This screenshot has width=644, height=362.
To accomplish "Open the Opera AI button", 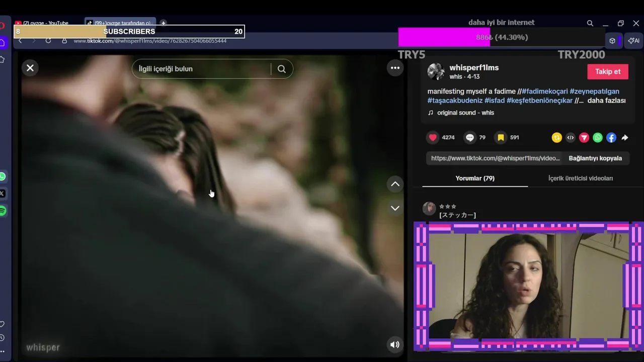I will pyautogui.click(x=634, y=41).
